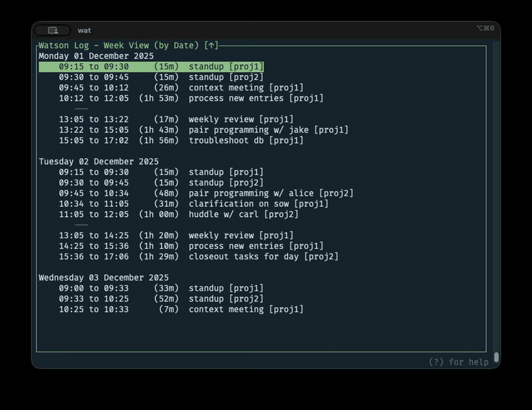Click the 'Tuesday 02 December 2025' date header

98,162
